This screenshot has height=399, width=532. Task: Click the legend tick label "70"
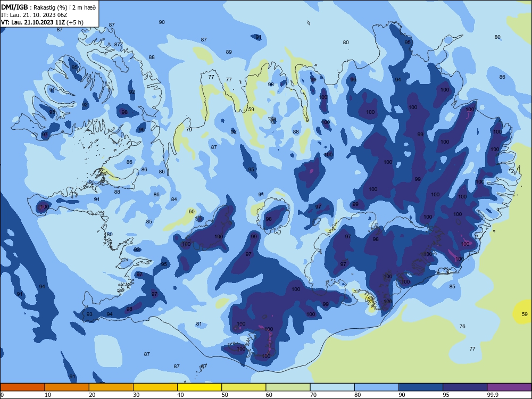pyautogui.click(x=313, y=395)
